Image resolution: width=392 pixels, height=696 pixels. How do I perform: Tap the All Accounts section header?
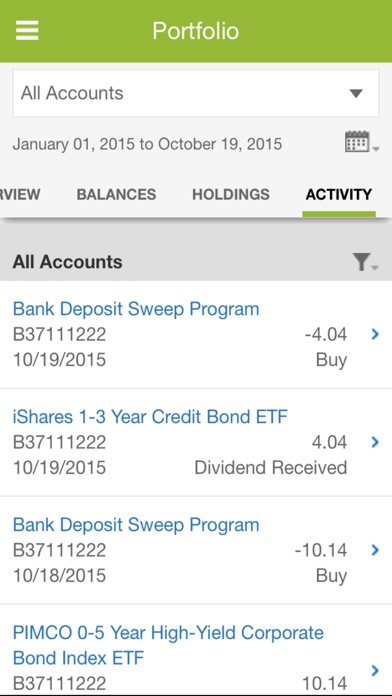point(67,262)
